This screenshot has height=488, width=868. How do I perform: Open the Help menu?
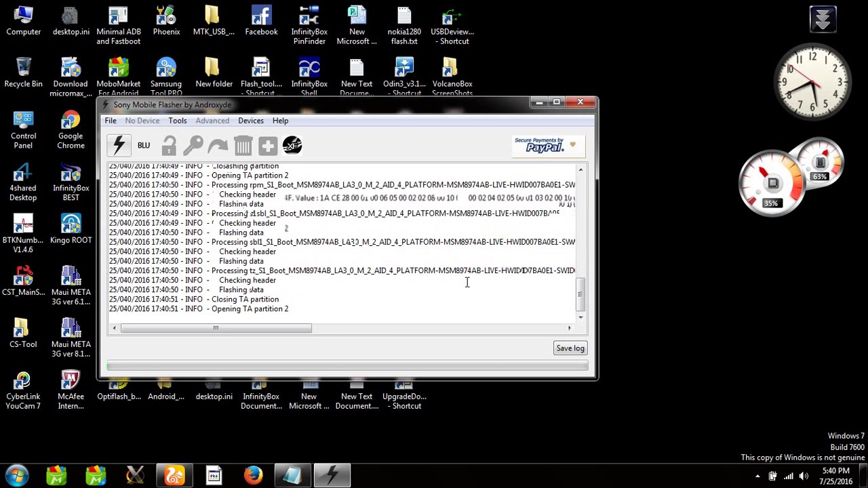(280, 121)
